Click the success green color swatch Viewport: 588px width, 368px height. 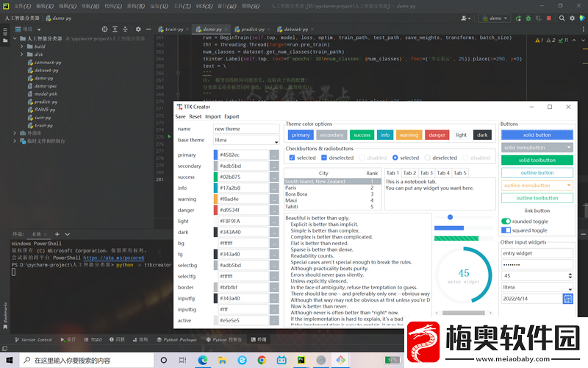click(x=215, y=177)
